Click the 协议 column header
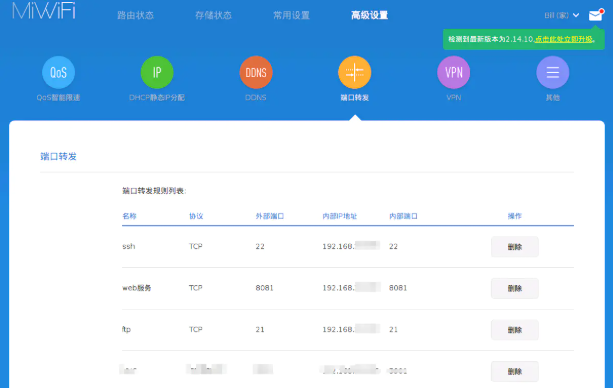This screenshot has width=613, height=388. [x=196, y=216]
